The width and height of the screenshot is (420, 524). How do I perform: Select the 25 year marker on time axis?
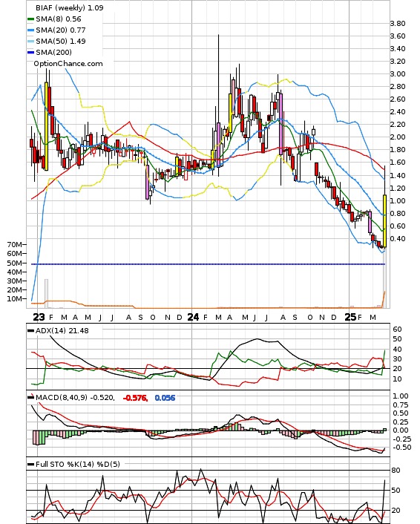350,317
